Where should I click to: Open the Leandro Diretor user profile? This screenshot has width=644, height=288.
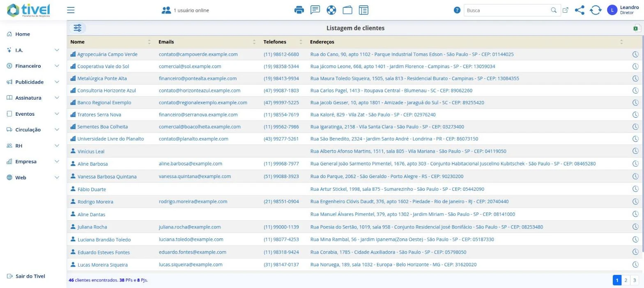[x=623, y=10]
